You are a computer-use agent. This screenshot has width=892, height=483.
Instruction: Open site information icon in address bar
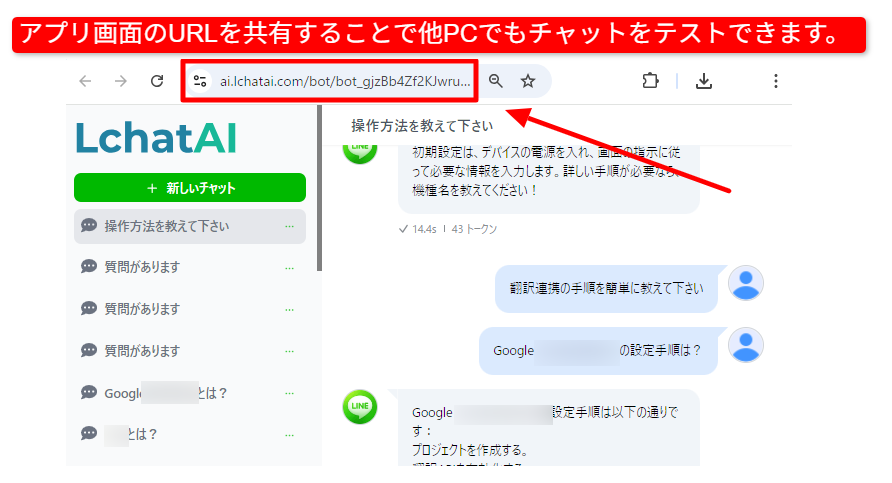(200, 82)
